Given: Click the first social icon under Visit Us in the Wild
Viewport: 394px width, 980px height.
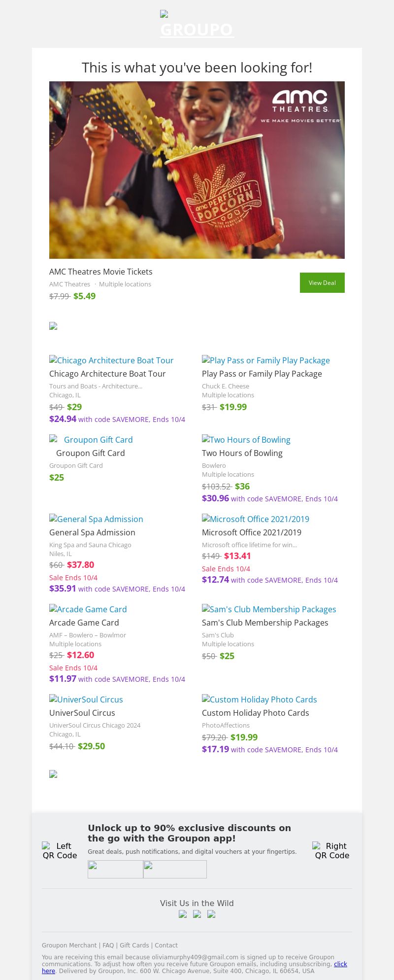Looking at the screenshot, I should click(x=183, y=914).
